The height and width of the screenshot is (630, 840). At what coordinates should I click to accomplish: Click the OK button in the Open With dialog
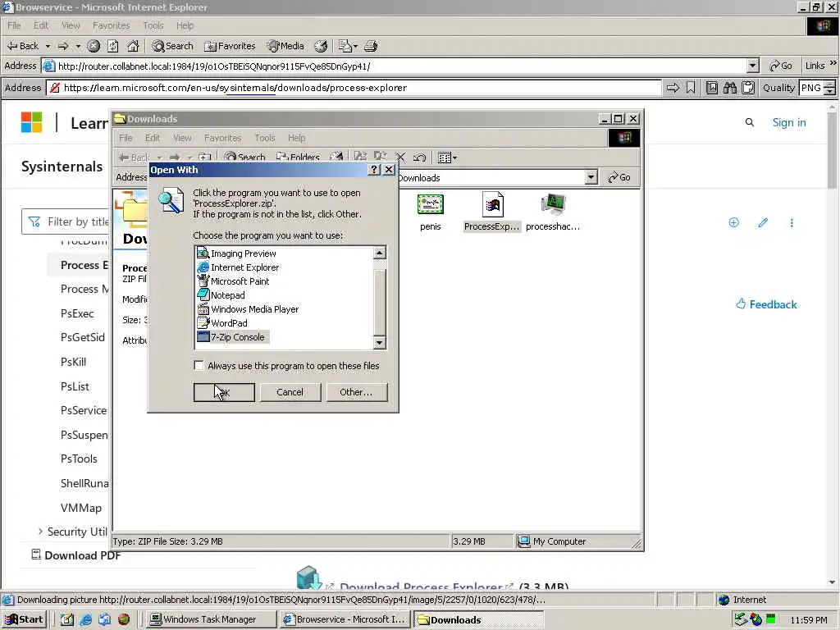[x=224, y=392]
